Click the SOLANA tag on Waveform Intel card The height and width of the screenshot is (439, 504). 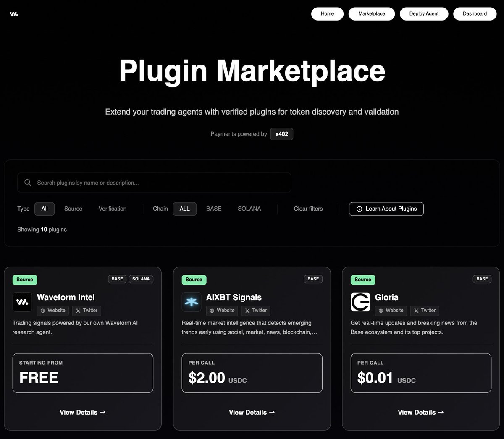pos(141,279)
